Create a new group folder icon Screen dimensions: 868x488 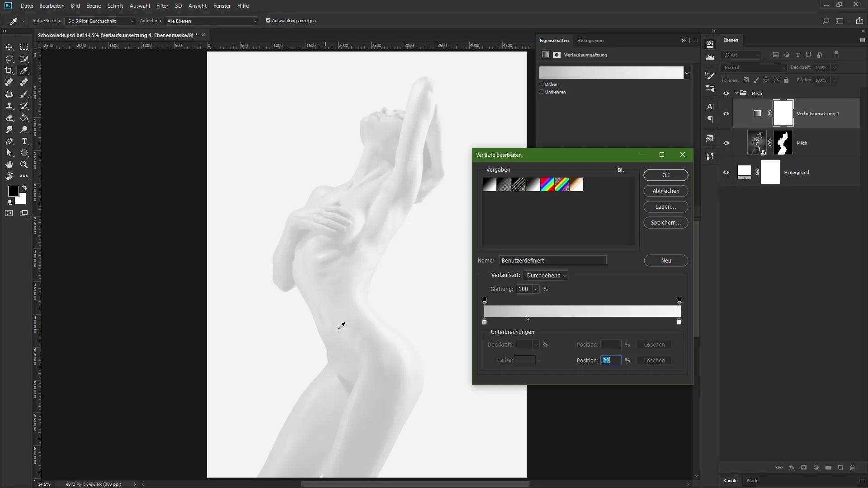click(828, 468)
